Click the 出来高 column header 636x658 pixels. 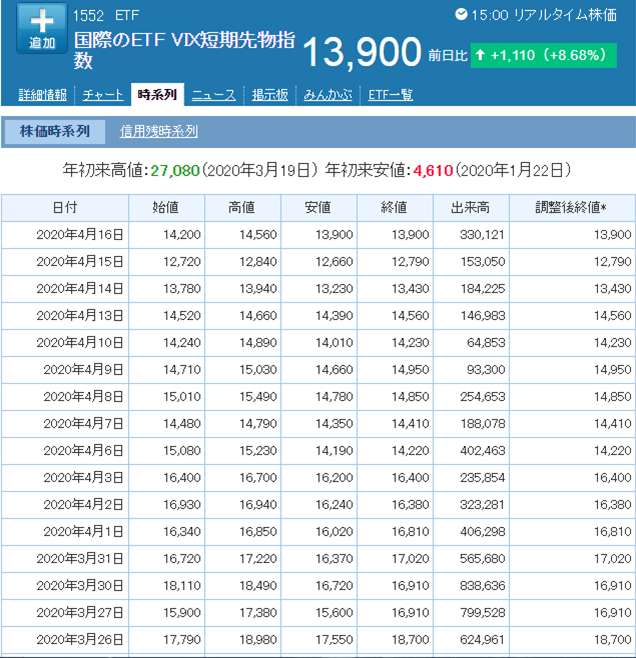pyautogui.click(x=471, y=208)
